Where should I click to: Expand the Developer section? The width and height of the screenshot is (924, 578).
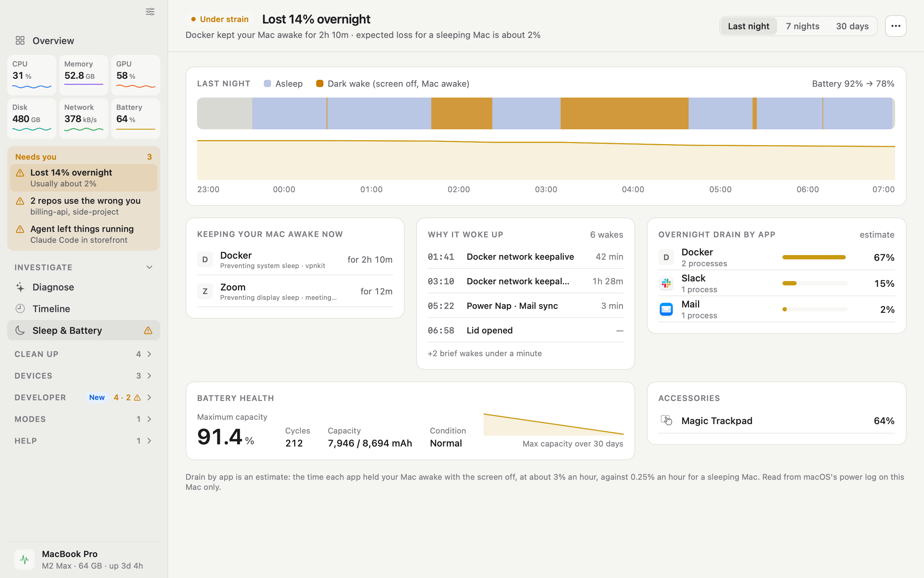(x=149, y=398)
